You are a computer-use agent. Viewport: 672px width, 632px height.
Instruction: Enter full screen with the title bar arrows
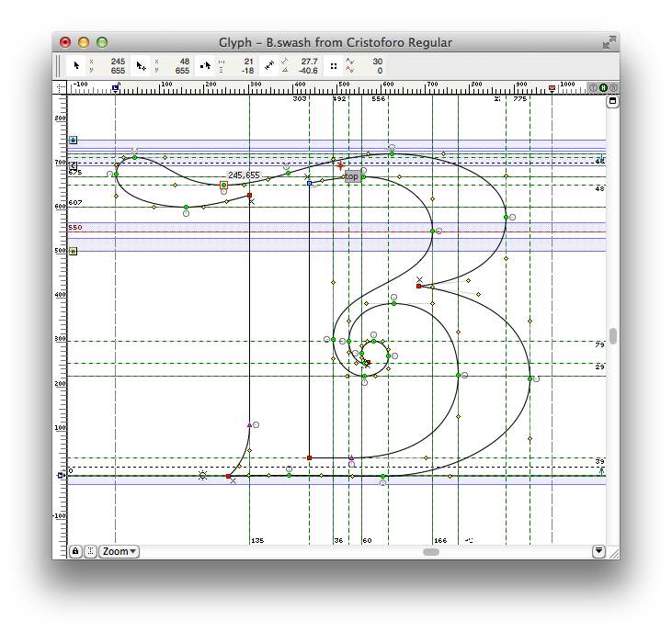coord(609,42)
